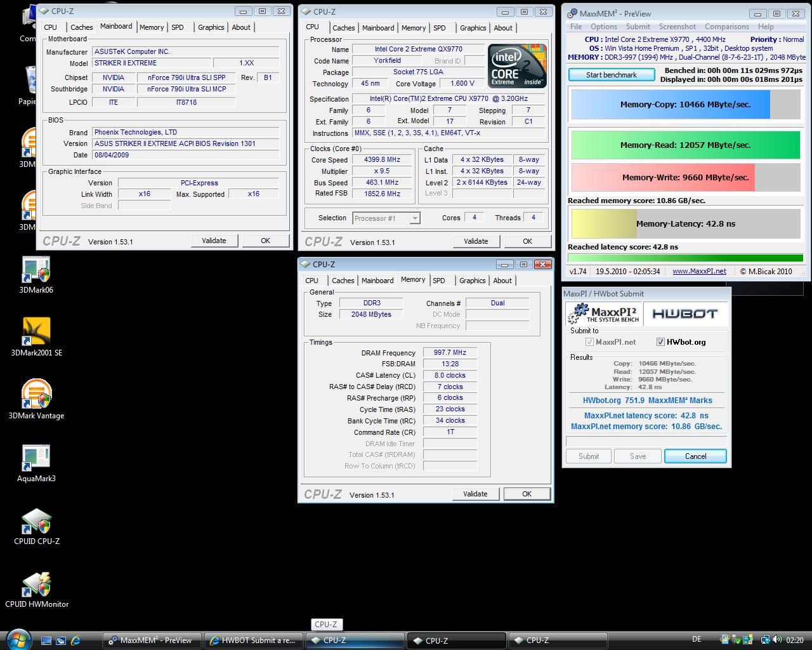812x650 pixels.
Task: Open the 3DMark06 desktop shortcut
Action: 36,275
